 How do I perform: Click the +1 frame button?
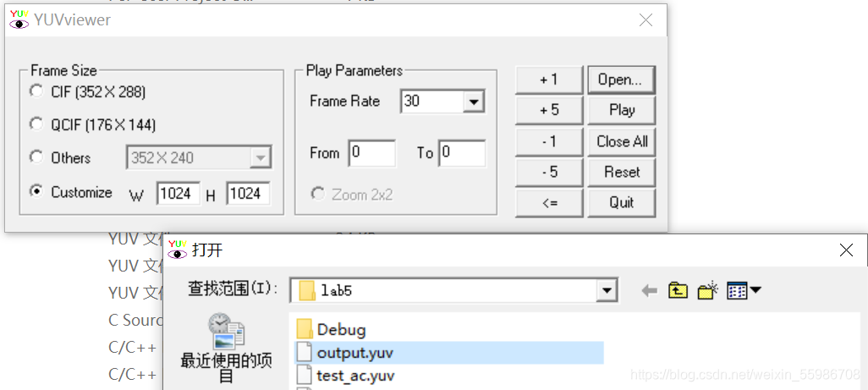pyautogui.click(x=548, y=80)
